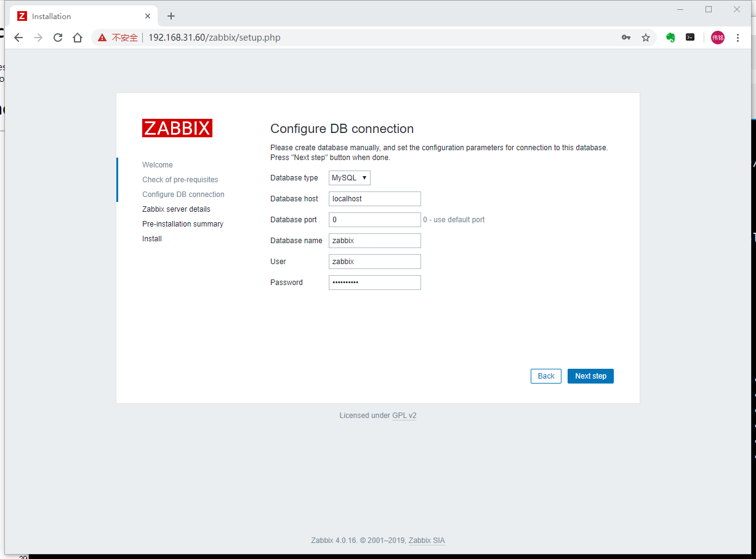Click the 'Zabbix 4.0.16' footer text
The width and height of the screenshot is (756, 559).
click(x=334, y=541)
